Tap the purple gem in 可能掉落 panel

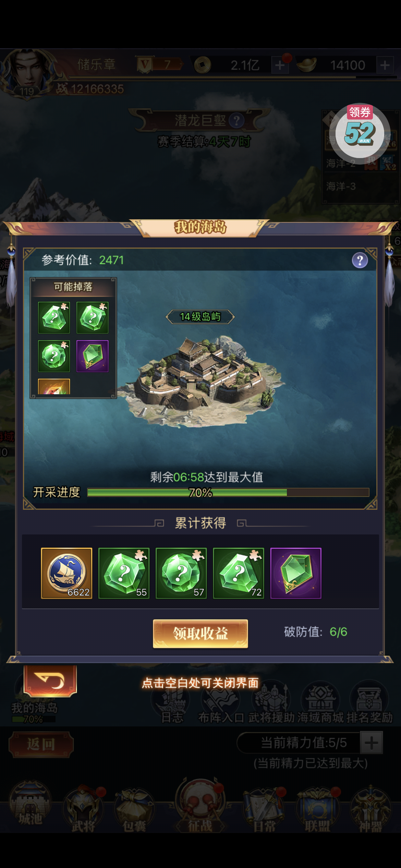click(92, 356)
